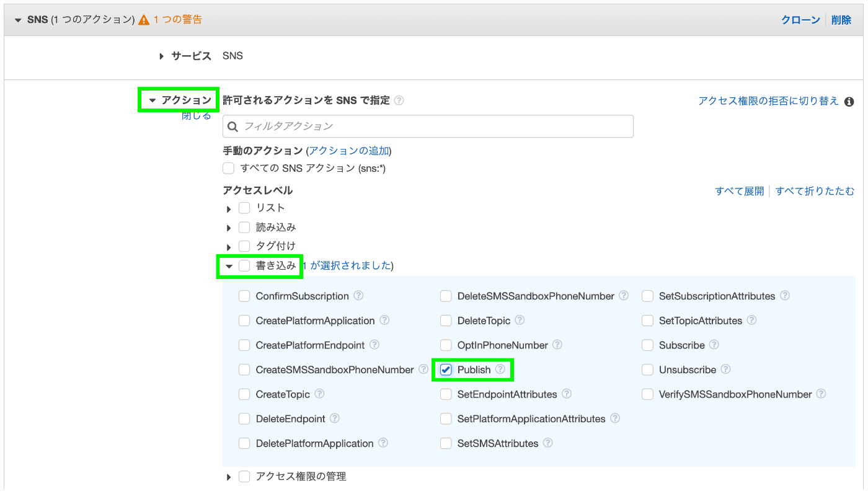Enable the DeleteTopic action checkbox
868x496 pixels.
[x=446, y=321]
